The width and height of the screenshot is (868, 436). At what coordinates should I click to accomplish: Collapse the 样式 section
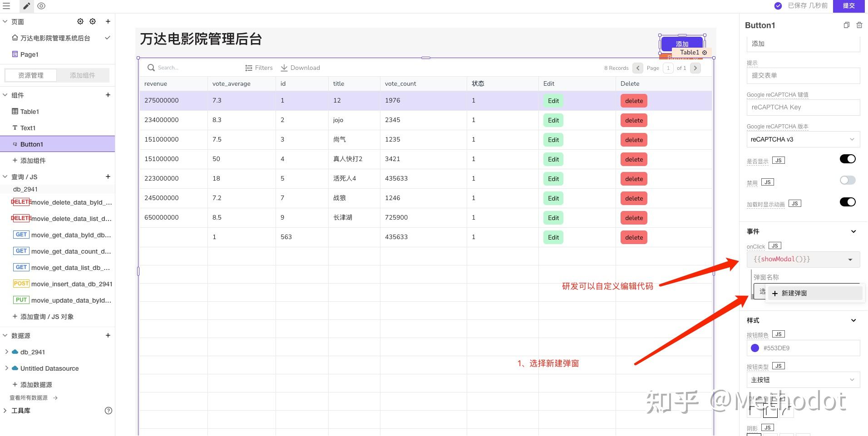pos(853,320)
